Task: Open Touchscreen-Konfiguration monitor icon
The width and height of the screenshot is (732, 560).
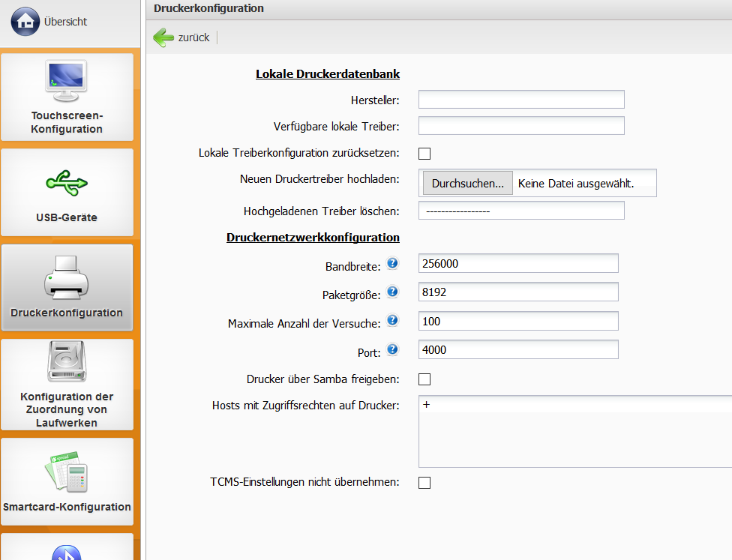Action: (66, 81)
